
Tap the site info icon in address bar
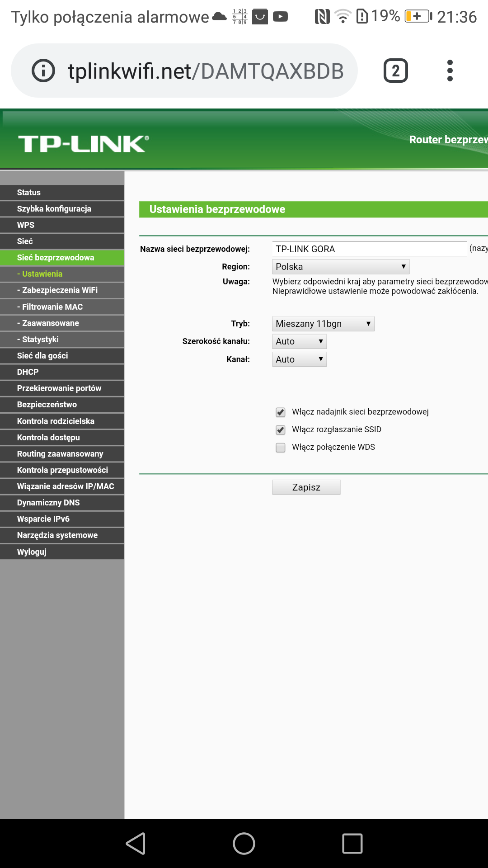point(43,71)
